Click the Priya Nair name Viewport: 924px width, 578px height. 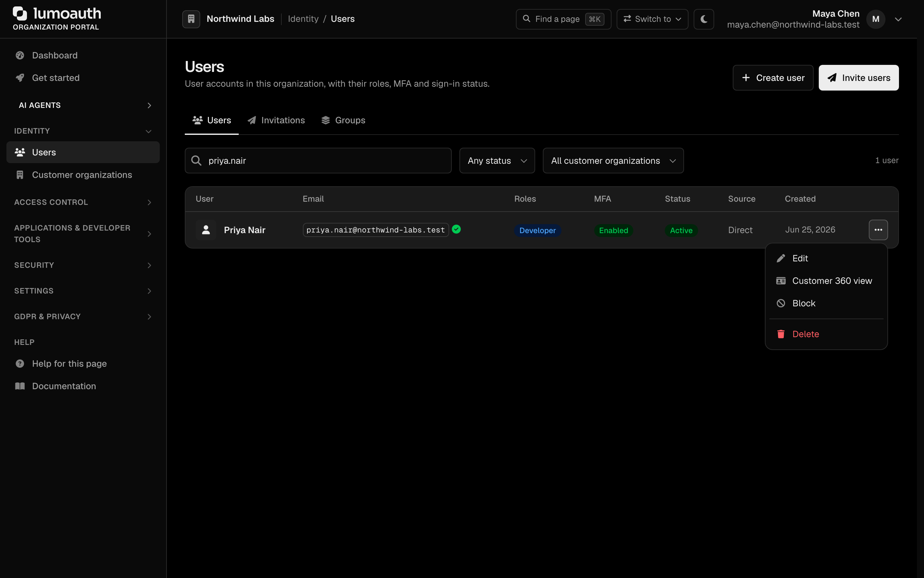(244, 230)
